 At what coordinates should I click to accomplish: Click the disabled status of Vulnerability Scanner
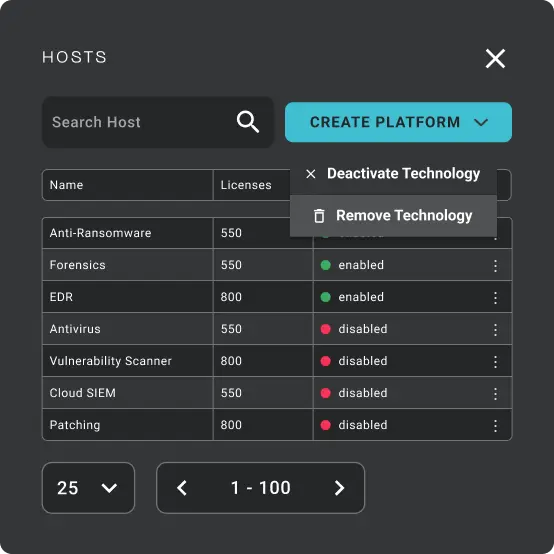point(354,361)
